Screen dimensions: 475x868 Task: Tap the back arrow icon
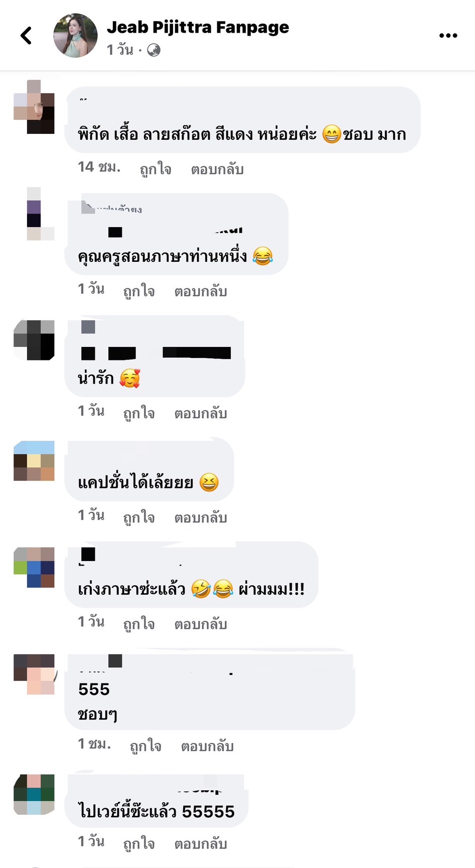pyautogui.click(x=26, y=36)
